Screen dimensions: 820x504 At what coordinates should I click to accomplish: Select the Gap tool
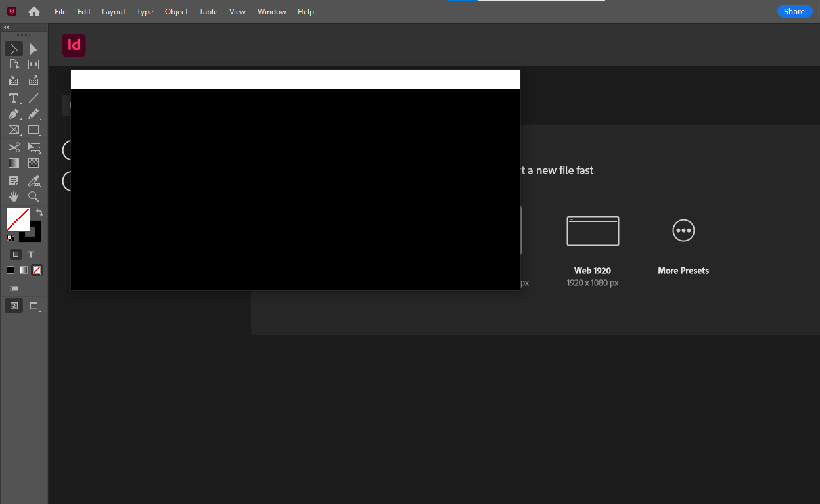34,64
